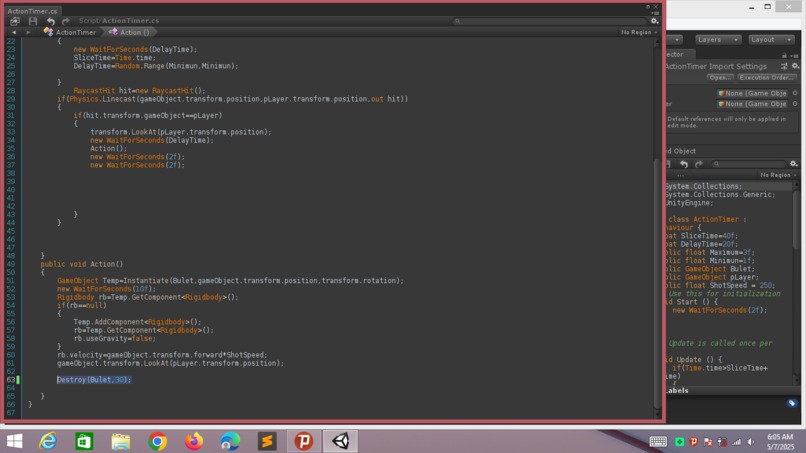Click the line 'Action();' at line 35
806x453 pixels.
pyautogui.click(x=108, y=149)
